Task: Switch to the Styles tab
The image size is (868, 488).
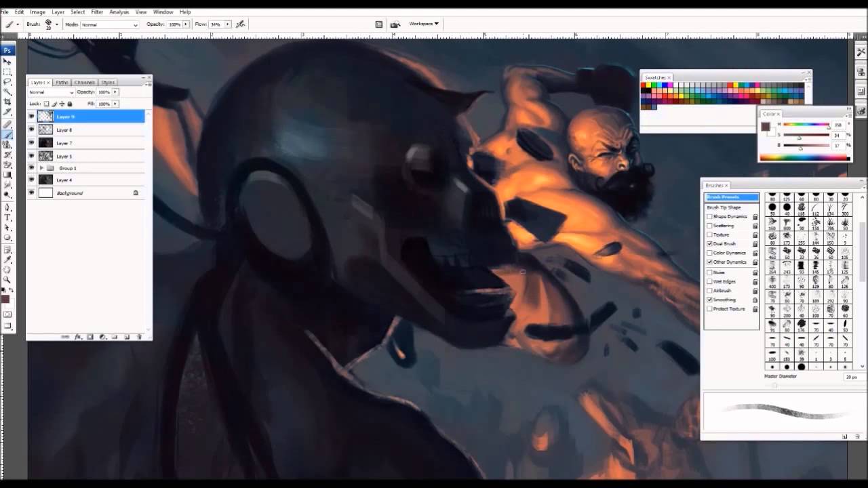Action: [108, 82]
